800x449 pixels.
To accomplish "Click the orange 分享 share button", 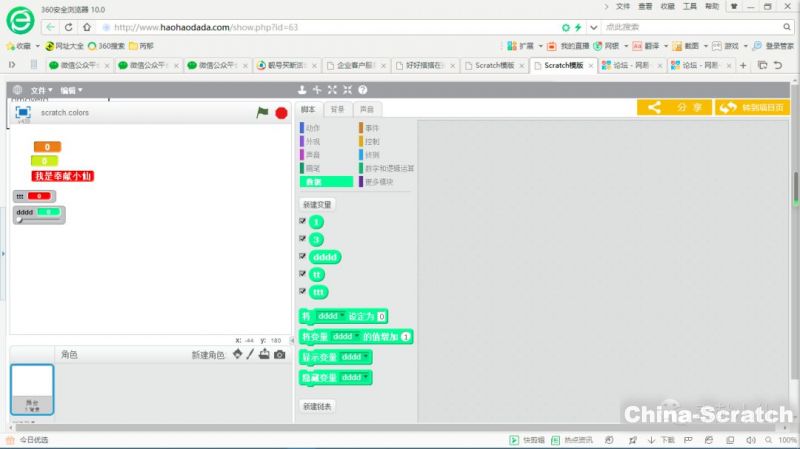I will point(674,107).
